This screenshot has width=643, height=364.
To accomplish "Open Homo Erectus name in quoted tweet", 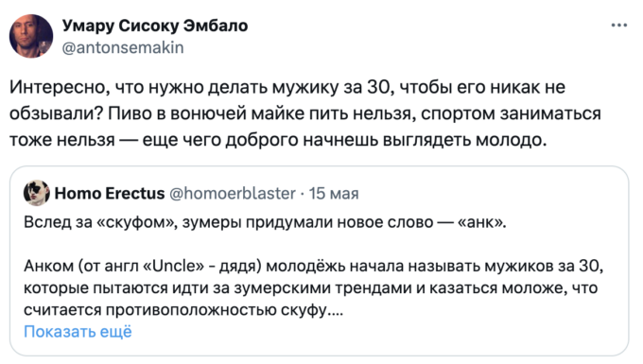I will point(110,193).
